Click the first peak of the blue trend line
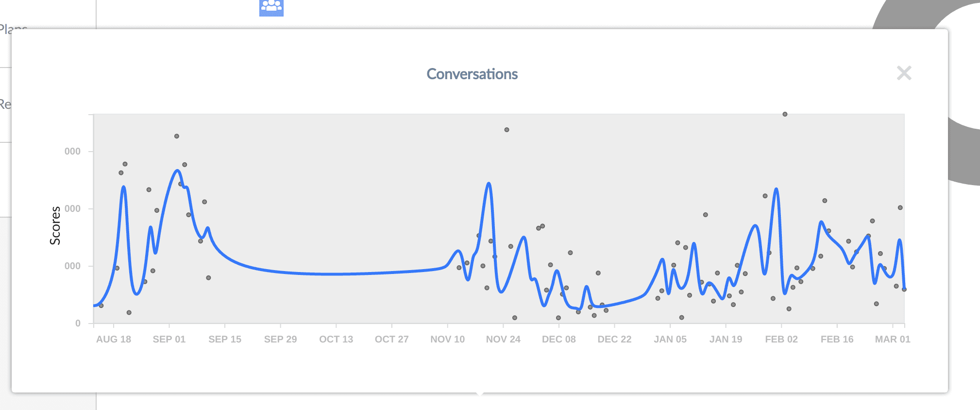The width and height of the screenshot is (980, 410). point(124,187)
